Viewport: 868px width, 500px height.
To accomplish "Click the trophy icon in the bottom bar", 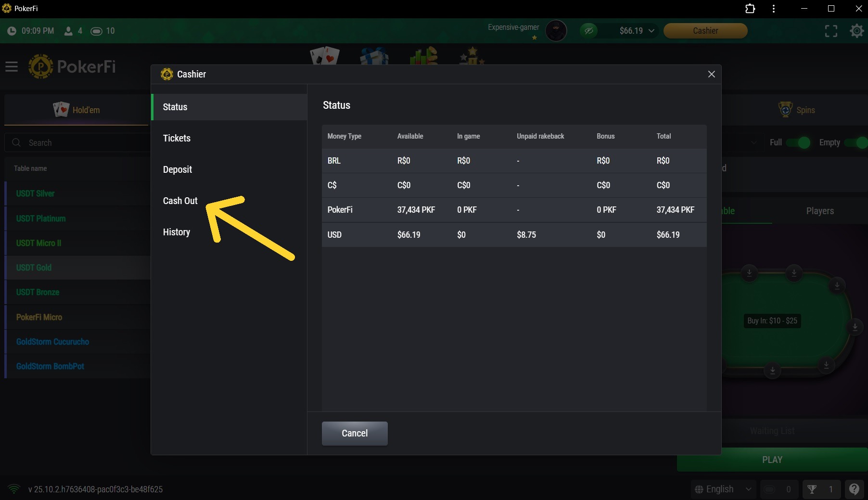I will (x=812, y=489).
